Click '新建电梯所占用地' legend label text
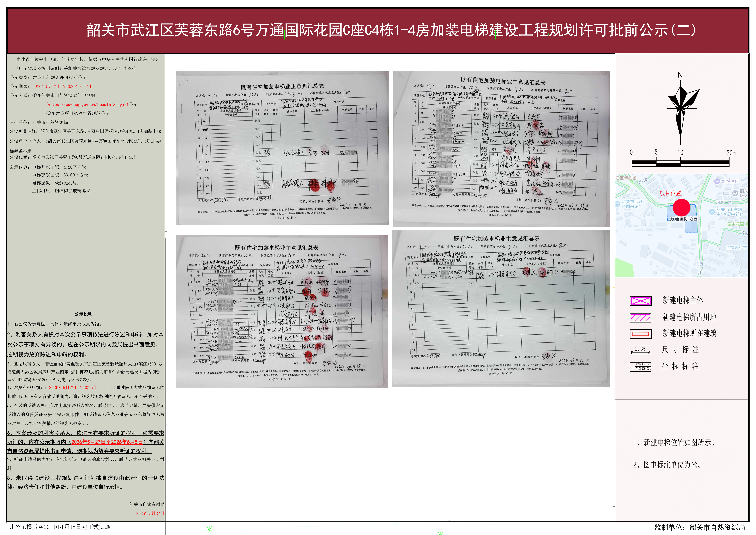Image resolution: width=756 pixels, height=535 pixels. coord(689,317)
